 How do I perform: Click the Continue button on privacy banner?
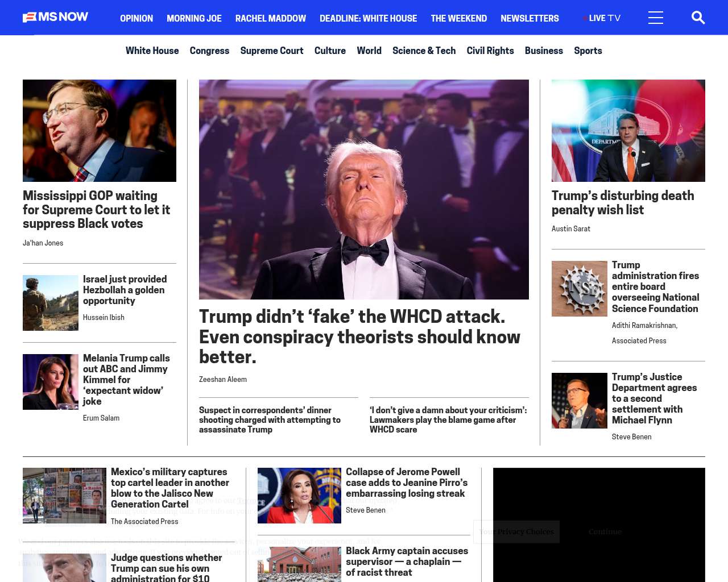605,532
